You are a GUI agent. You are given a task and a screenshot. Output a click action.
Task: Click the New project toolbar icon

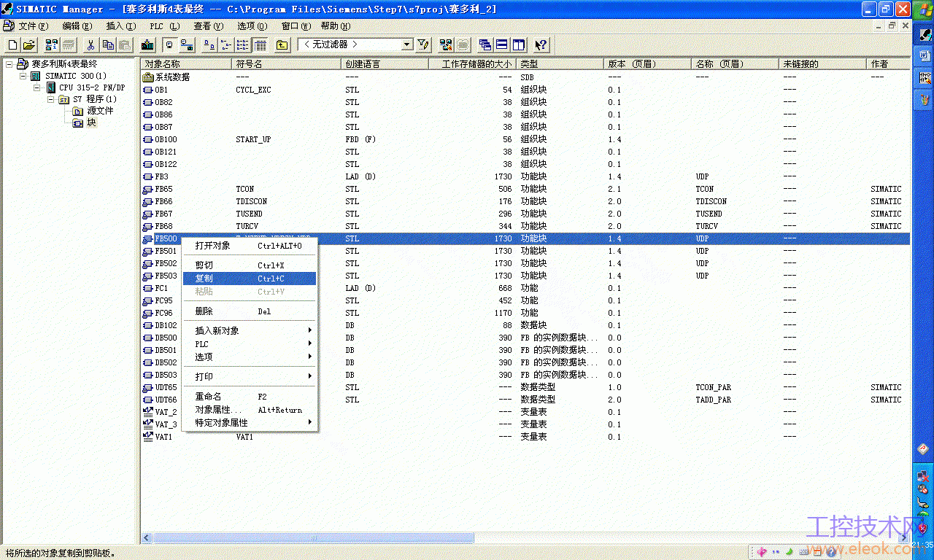click(x=12, y=45)
